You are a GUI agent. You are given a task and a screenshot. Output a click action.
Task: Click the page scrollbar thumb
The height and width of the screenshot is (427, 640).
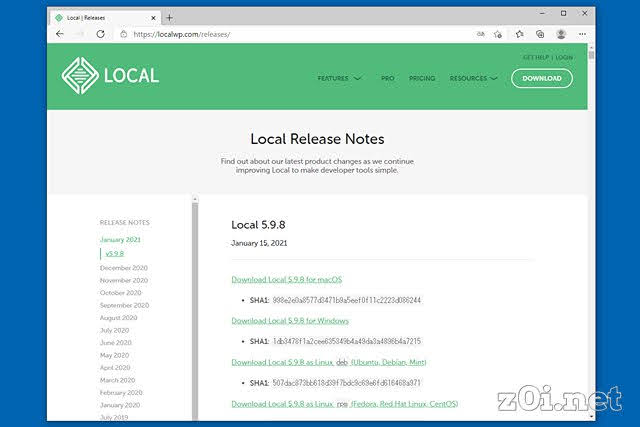click(x=591, y=53)
